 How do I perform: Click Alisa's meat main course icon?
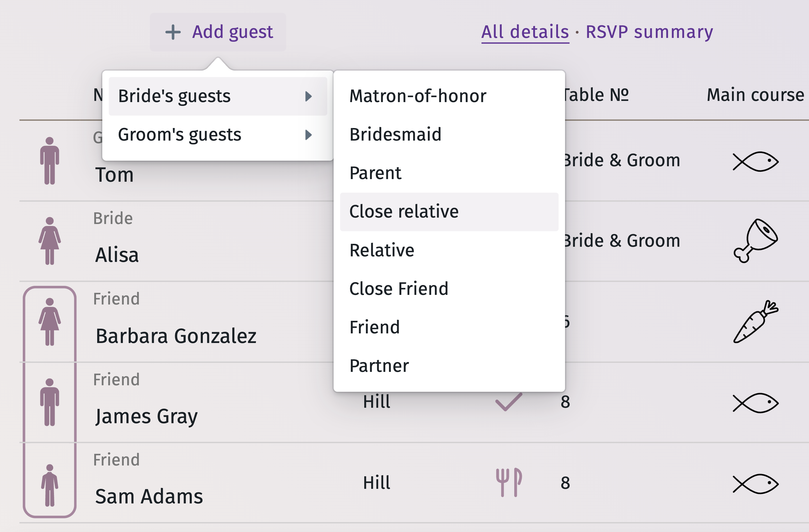tap(755, 241)
